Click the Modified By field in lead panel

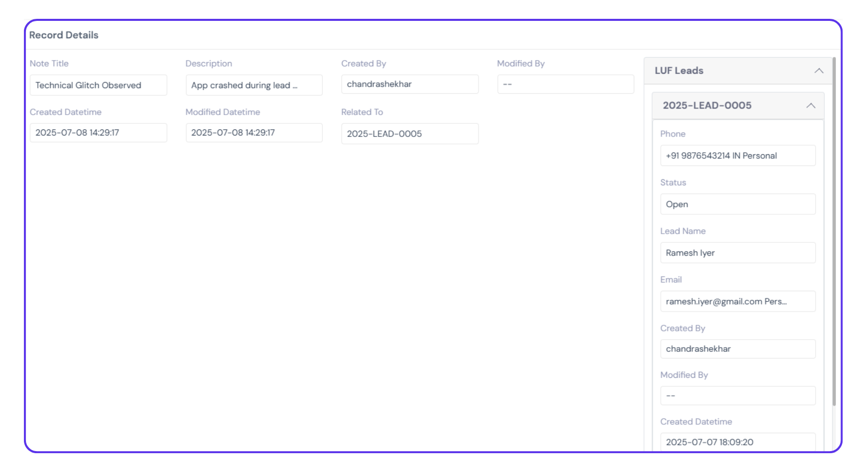737,396
